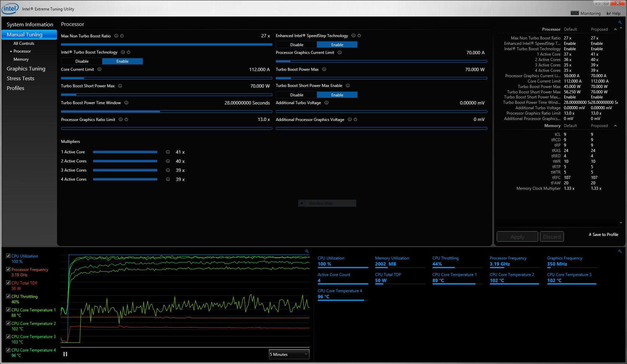627x364 pixels.
Task: Click info icon for 1 Active Core multiplier
Action: click(168, 152)
